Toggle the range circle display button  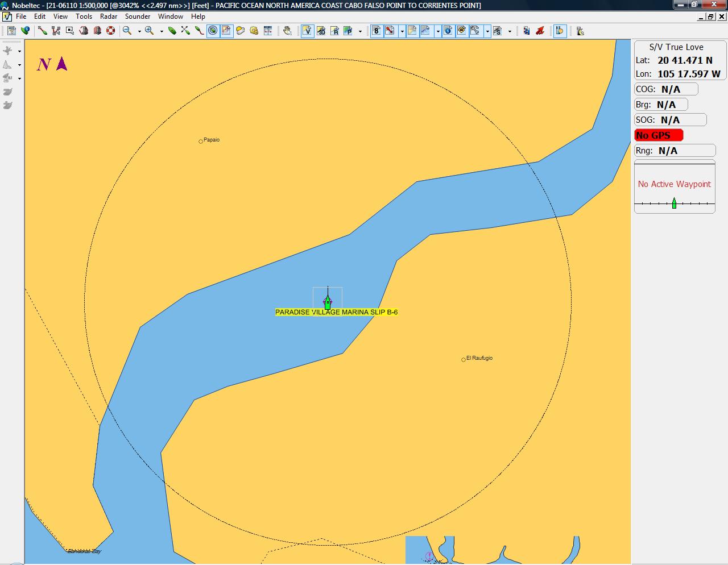tap(213, 31)
